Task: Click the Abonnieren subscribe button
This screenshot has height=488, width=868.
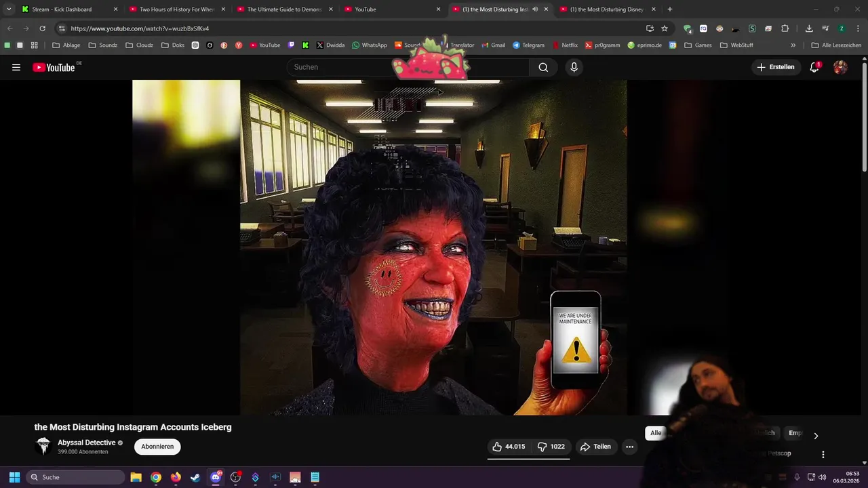Action: (x=157, y=447)
